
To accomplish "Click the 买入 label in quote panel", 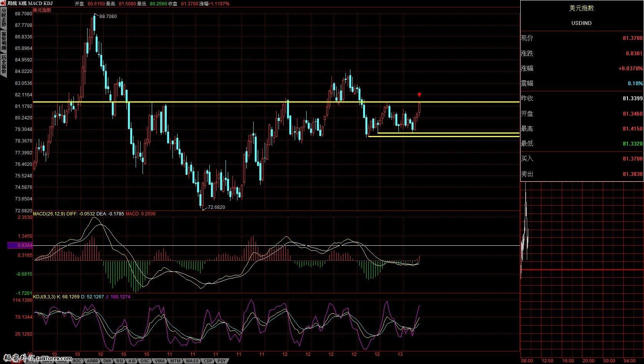I will click(x=527, y=159).
